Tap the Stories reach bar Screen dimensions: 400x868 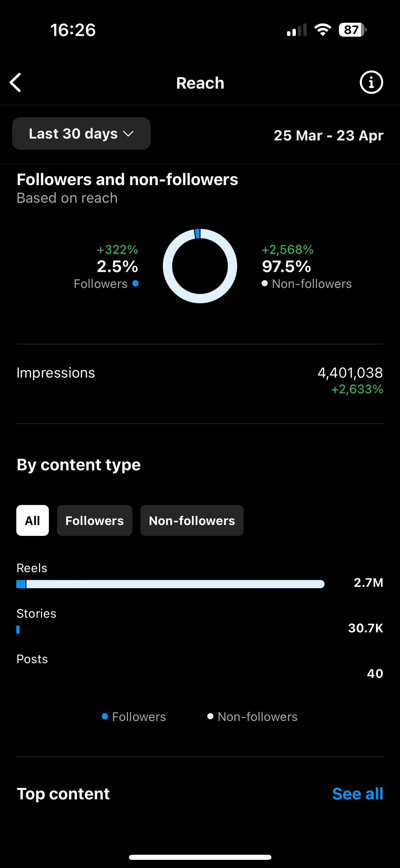pos(18,630)
